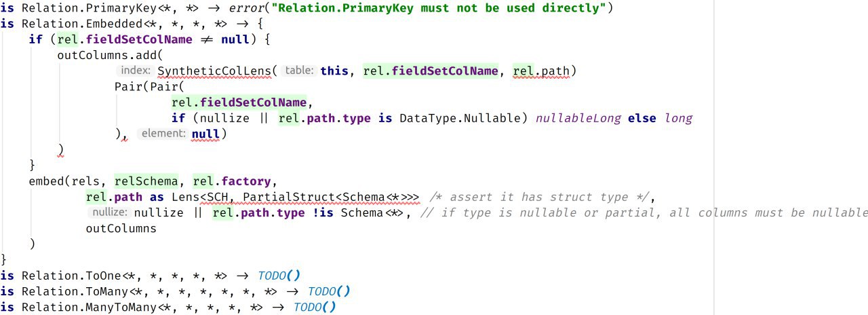Click the "!is" operator
This screenshot has width=868, height=315.
(x=323, y=212)
